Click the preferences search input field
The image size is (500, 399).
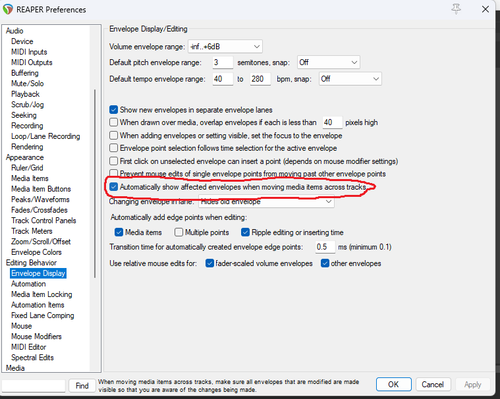point(34,386)
